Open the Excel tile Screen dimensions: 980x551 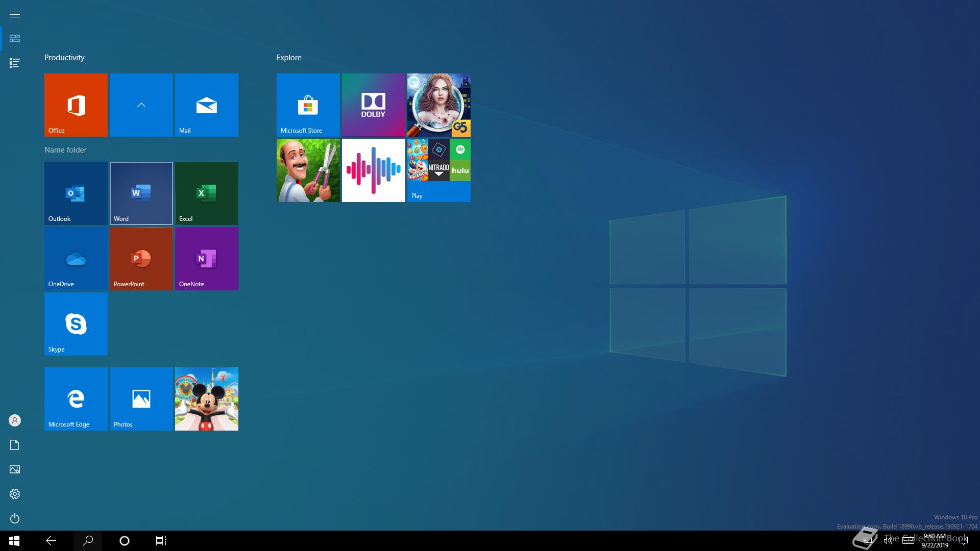click(x=207, y=193)
